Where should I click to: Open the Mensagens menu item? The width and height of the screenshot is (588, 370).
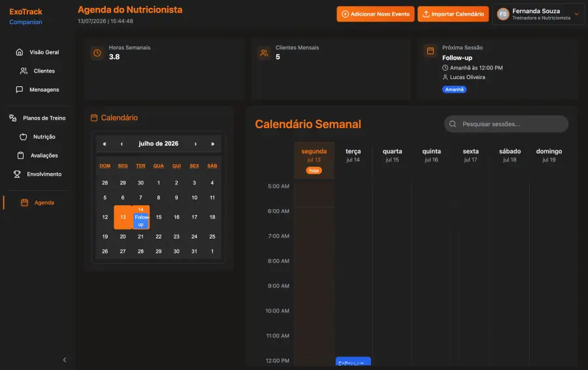[37, 90]
